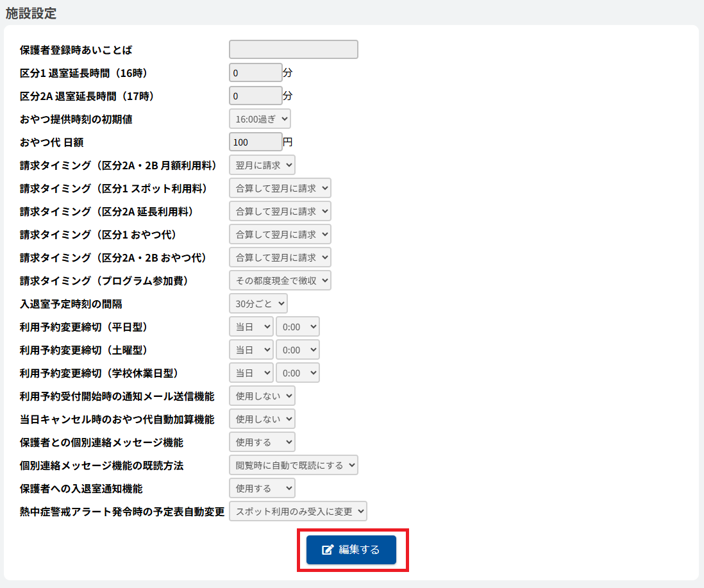The width and height of the screenshot is (704, 588).
Task: Open the おやつ提供時刻の初期値 dropdown
Action: click(x=260, y=119)
